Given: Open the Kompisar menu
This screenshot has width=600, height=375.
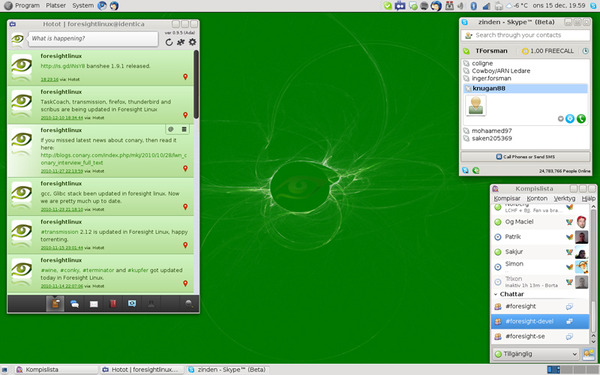Looking at the screenshot, I should (507, 198).
